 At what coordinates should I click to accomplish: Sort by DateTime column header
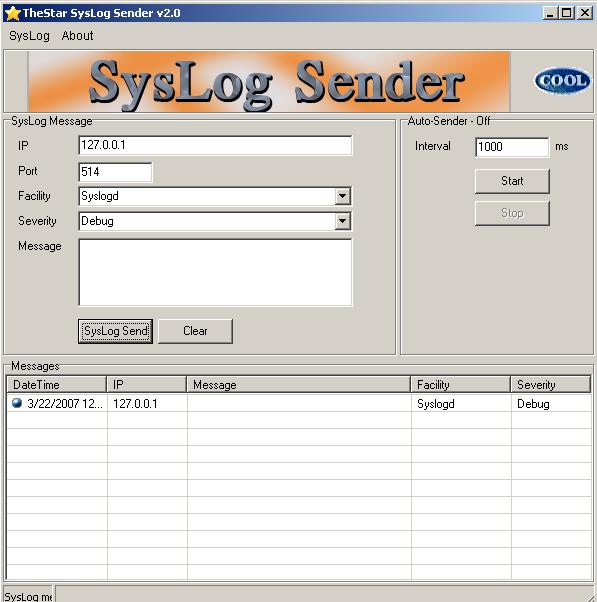[x=56, y=384]
